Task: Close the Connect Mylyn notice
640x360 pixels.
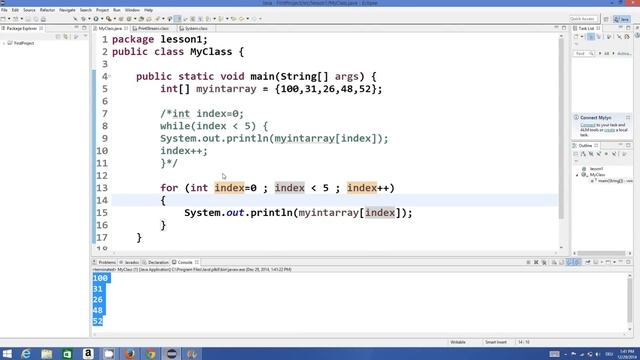Action: pos(628,118)
